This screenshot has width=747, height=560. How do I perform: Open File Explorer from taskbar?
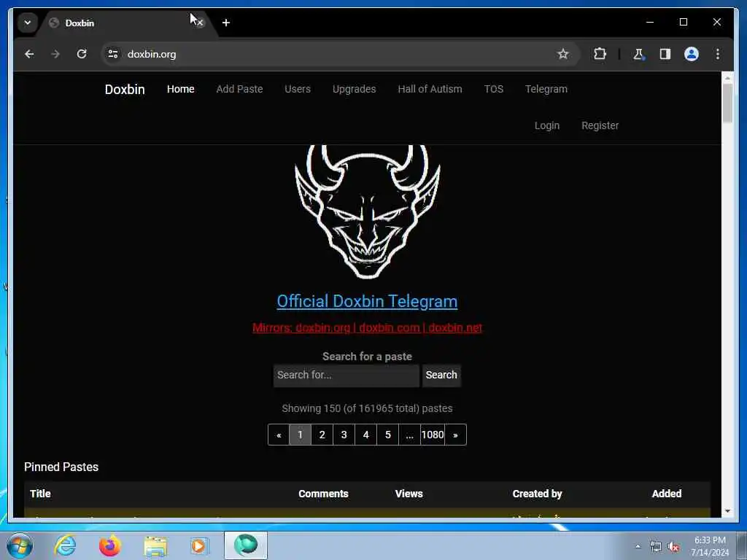pos(155,545)
